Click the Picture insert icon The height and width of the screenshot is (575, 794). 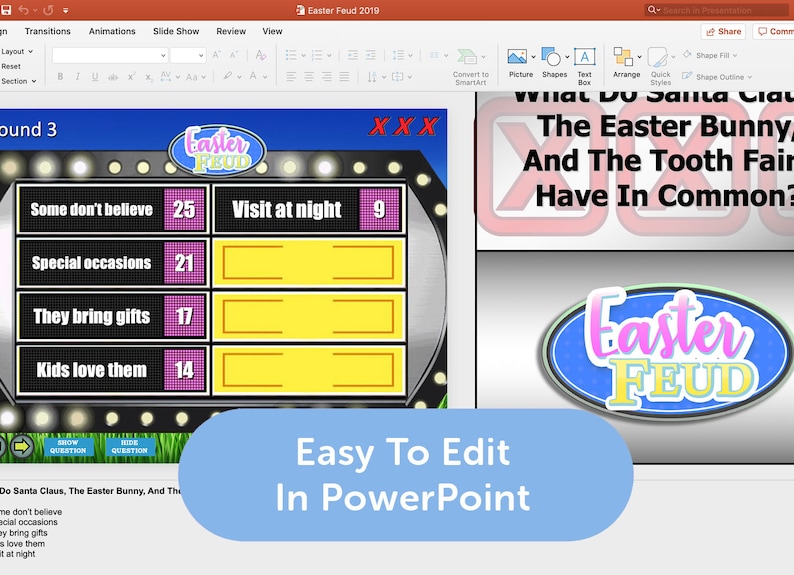click(x=517, y=56)
